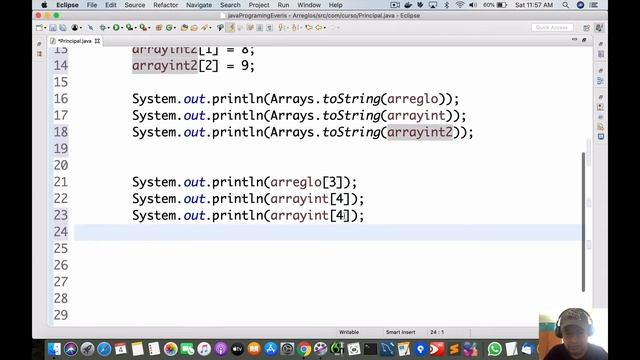Screen dimensions: 640x360
Task: Click the volume icon in menu bar
Action: (x=473, y=5)
